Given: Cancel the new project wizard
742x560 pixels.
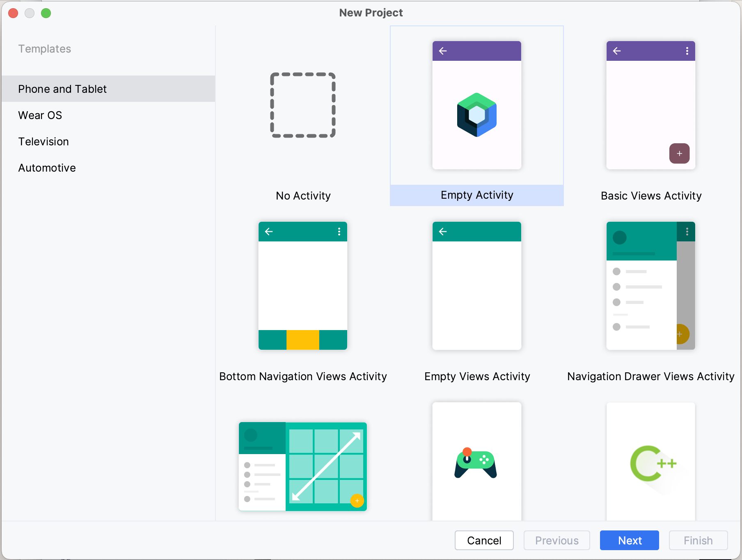Looking at the screenshot, I should (484, 540).
